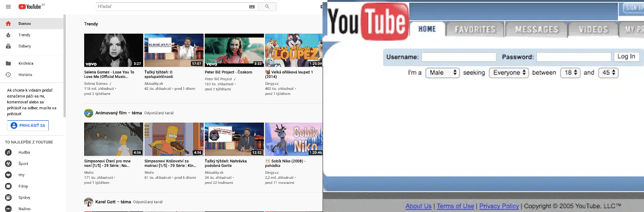Click the search magnifier button
This screenshot has height=212, width=644.
pyautogui.click(x=267, y=7)
